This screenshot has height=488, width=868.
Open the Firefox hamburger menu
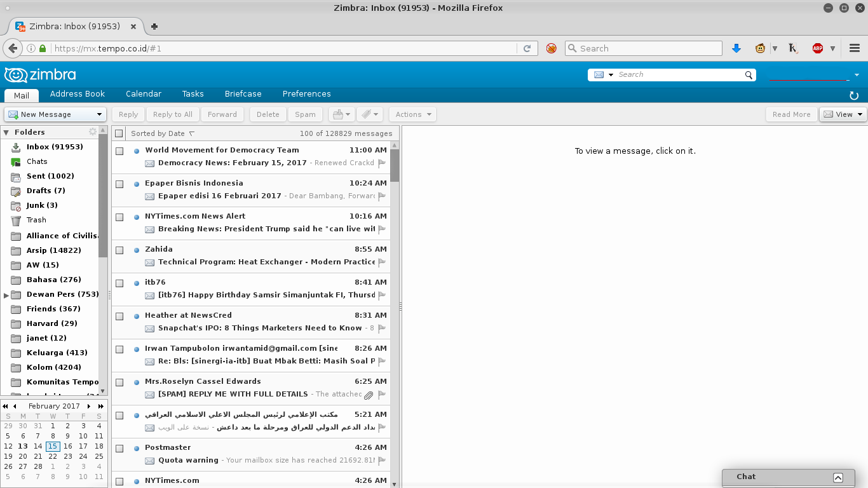(x=855, y=48)
